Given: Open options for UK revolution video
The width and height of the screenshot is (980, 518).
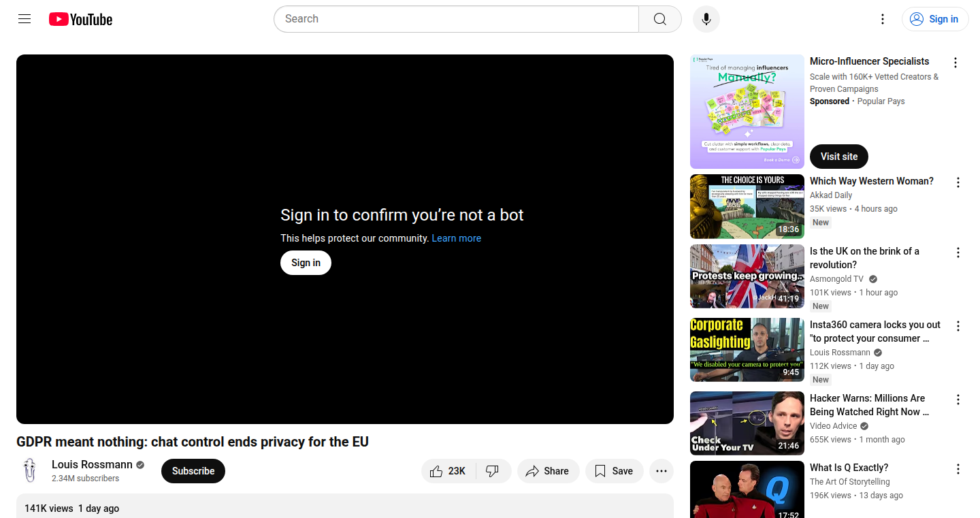Looking at the screenshot, I should [x=958, y=253].
